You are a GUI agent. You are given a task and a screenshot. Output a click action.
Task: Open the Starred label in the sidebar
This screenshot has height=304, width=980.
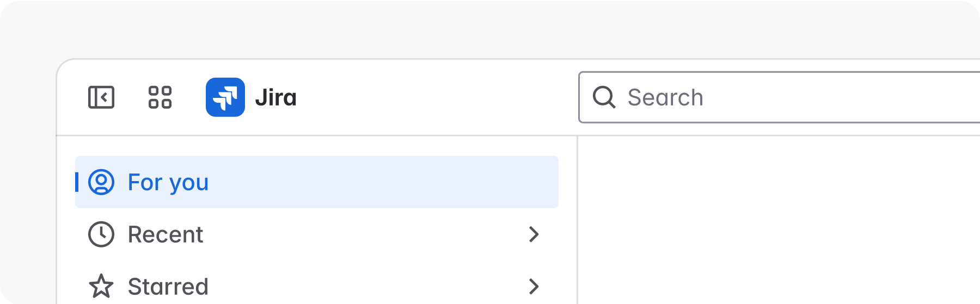pyautogui.click(x=168, y=287)
